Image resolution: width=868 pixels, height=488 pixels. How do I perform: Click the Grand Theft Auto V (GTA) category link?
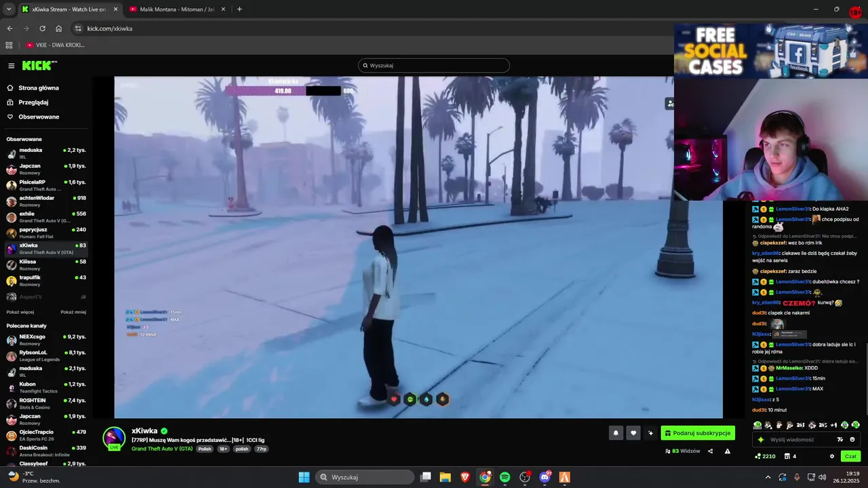[162, 449]
